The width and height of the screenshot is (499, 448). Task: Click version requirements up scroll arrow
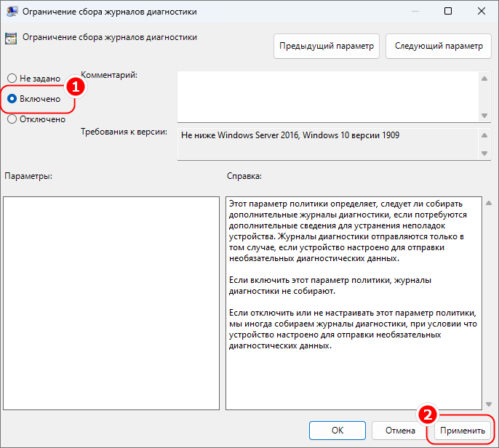tap(484, 135)
